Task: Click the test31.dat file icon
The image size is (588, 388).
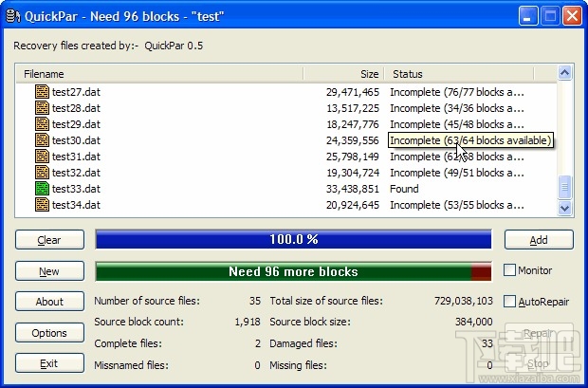Action: (x=42, y=157)
